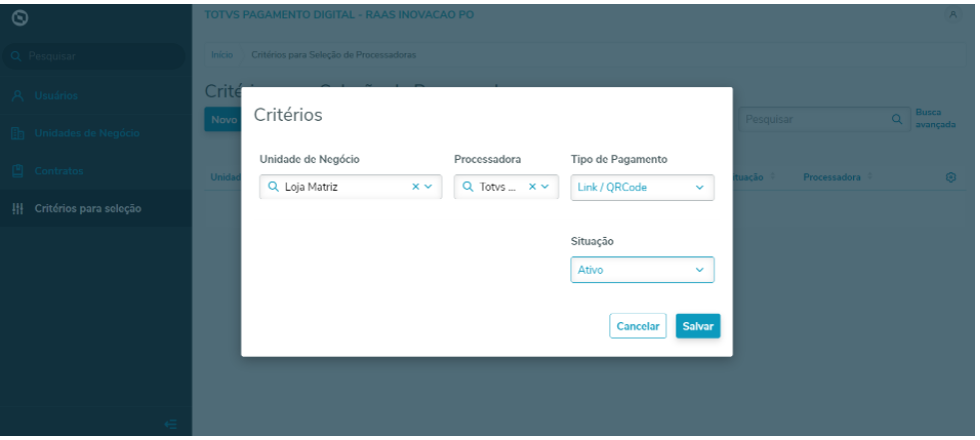Click the Salvar button in dialog
Viewport: 980px width, 440px height.
(697, 326)
